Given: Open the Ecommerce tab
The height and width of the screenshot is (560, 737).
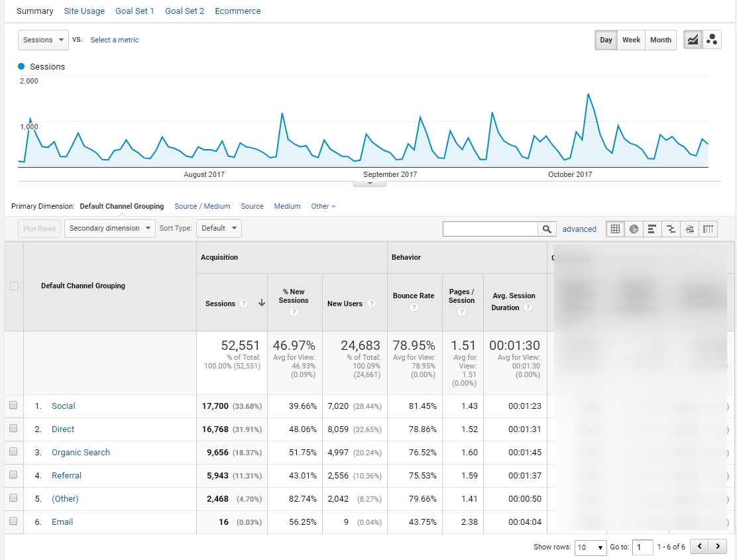Looking at the screenshot, I should point(237,11).
